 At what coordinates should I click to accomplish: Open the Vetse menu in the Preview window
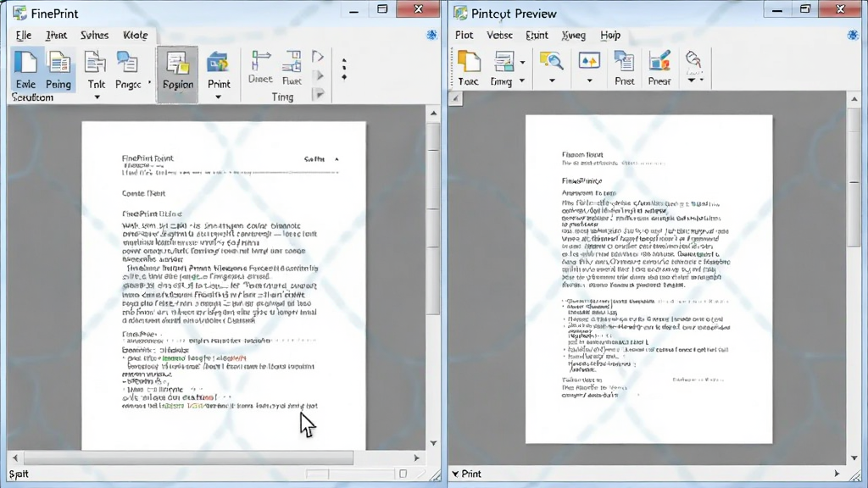coord(499,35)
